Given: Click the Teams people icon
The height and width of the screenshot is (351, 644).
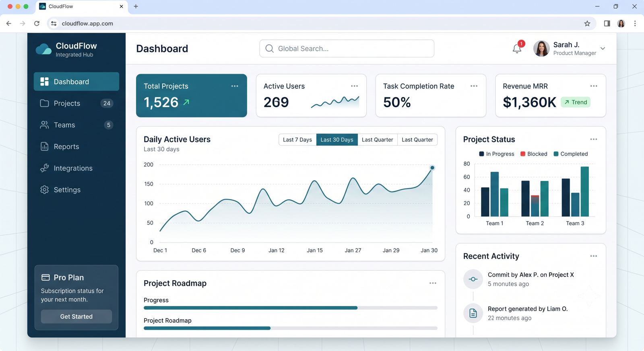Looking at the screenshot, I should 44,125.
